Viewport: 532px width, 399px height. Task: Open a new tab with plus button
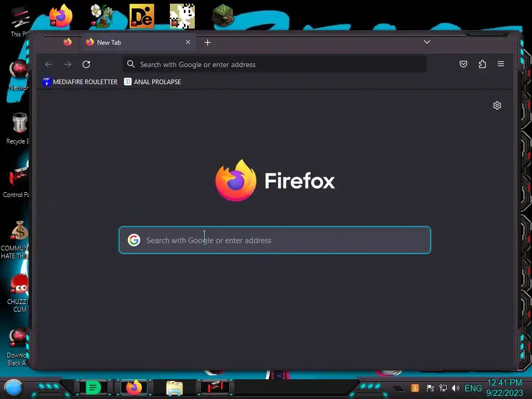point(208,43)
